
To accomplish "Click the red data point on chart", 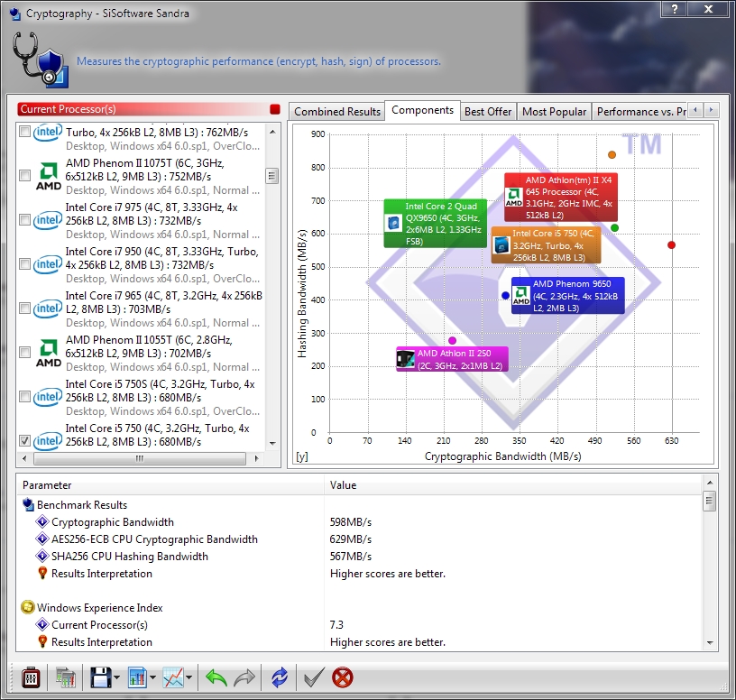I will 671,244.
